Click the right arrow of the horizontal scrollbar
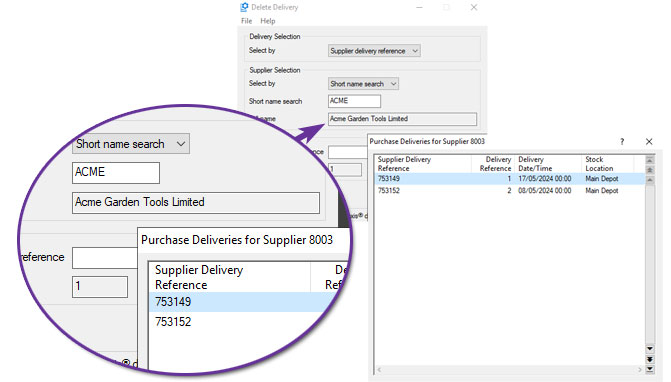Image resolution: width=671 pixels, height=382 pixels. 640,370
